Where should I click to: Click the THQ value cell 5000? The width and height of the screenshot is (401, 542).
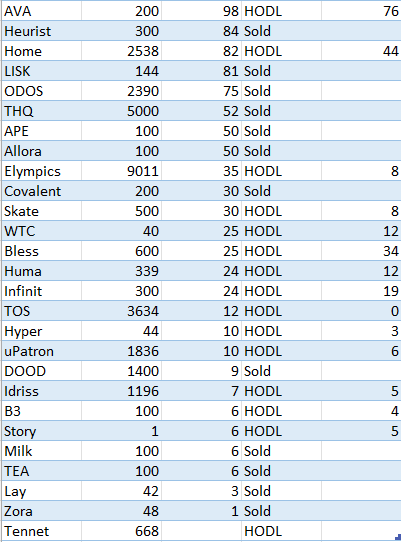[121, 111]
